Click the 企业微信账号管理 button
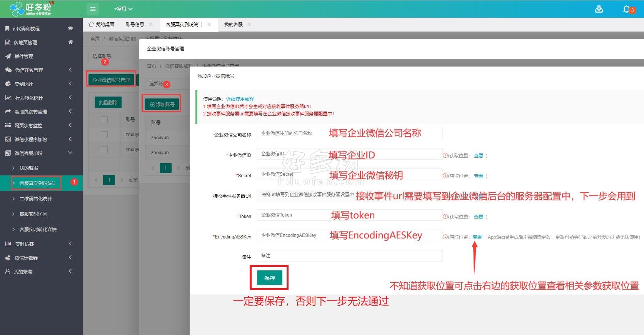This screenshot has width=644, height=335. (x=111, y=80)
